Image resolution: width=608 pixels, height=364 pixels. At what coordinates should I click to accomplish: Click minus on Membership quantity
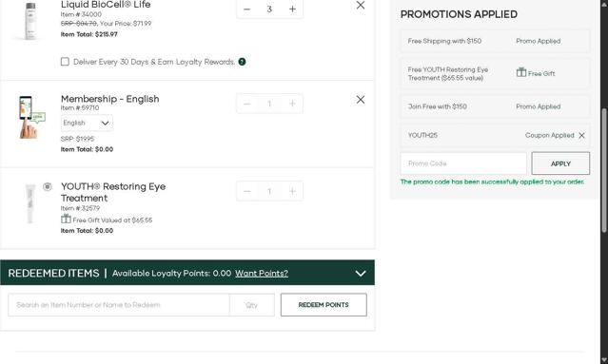click(x=247, y=104)
